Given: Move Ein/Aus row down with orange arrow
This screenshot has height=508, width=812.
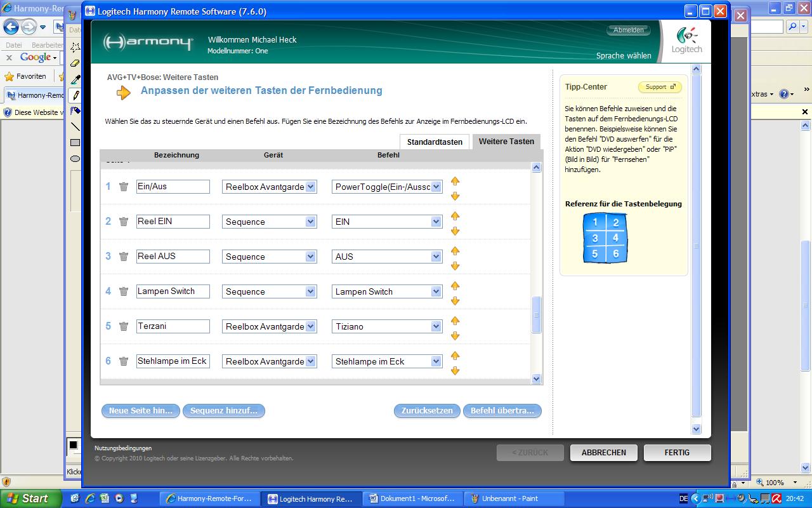Looking at the screenshot, I should (455, 196).
